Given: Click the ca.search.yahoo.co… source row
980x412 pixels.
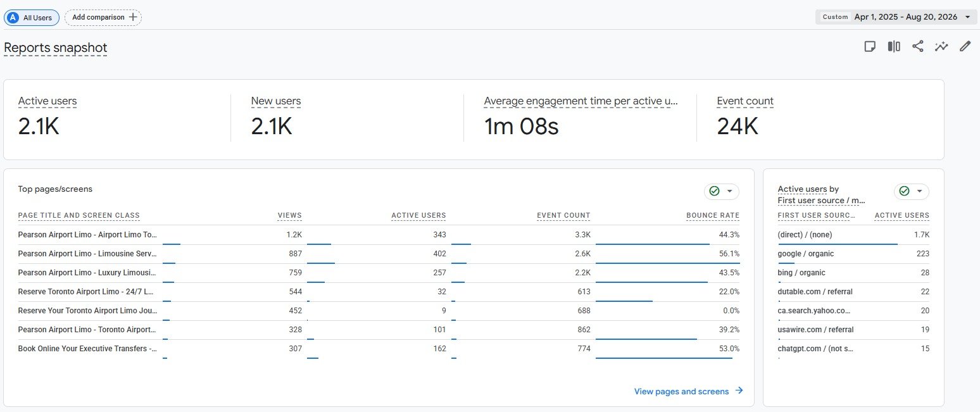Looking at the screenshot, I should tap(853, 311).
